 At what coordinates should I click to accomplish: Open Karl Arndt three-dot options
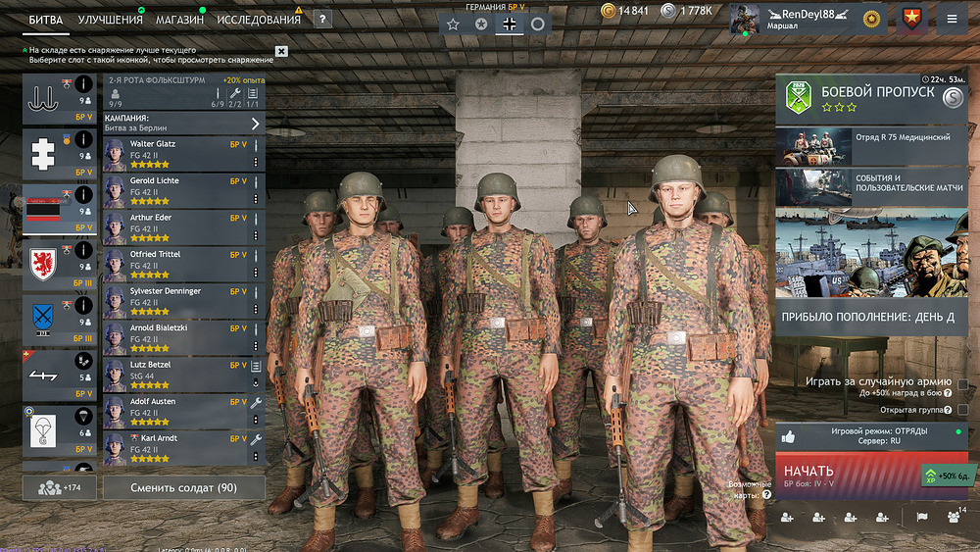click(x=256, y=457)
